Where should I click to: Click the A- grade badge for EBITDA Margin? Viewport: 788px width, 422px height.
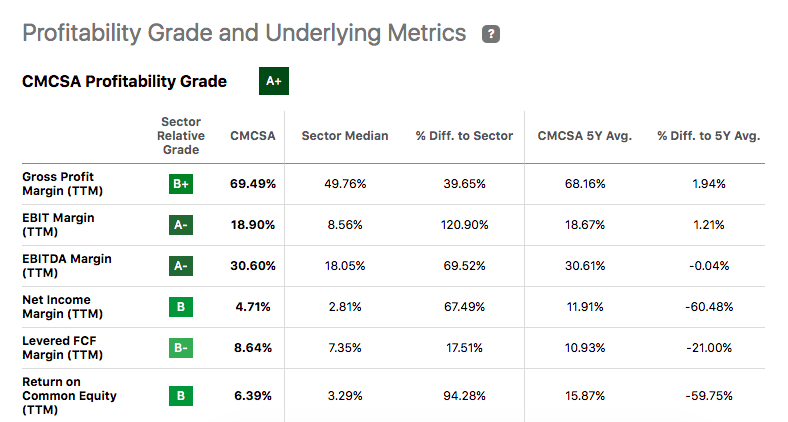point(181,266)
